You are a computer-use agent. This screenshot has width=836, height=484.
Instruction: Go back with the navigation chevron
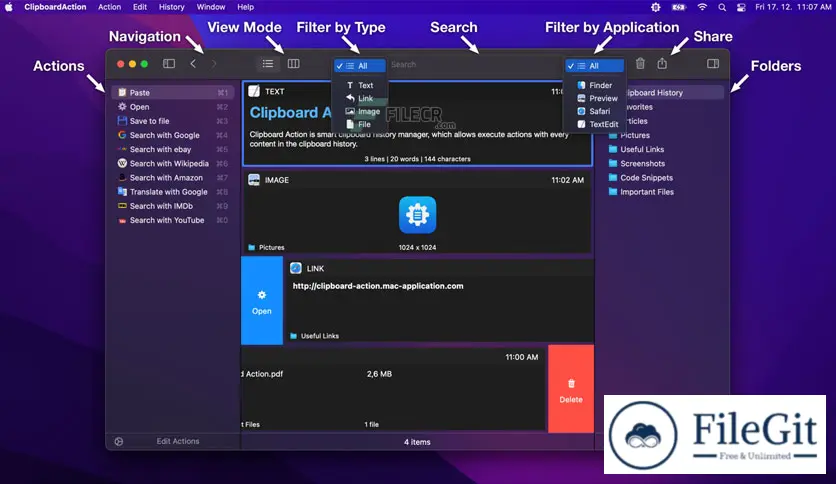[193, 64]
